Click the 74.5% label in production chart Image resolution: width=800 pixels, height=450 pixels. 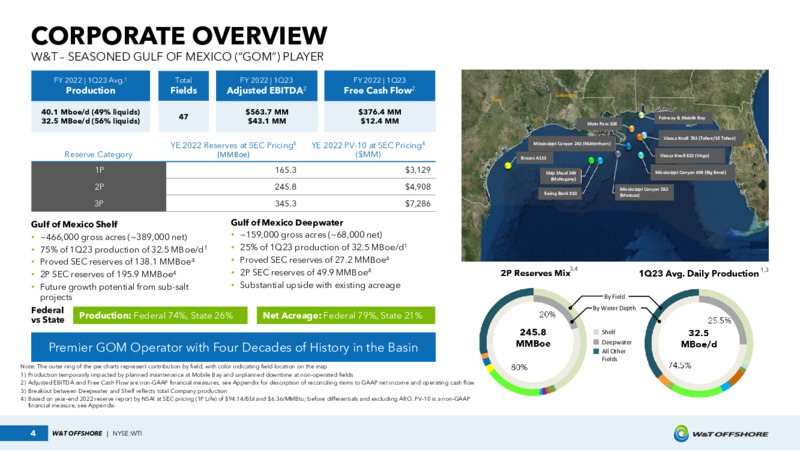680,365
